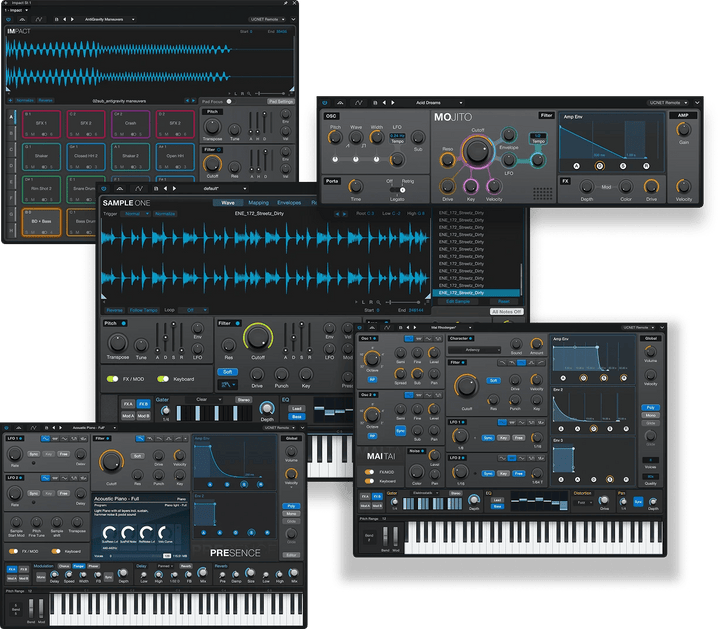Click the Sample One power/activate icon
Screen dimensions: 720x629
[x=104, y=189]
